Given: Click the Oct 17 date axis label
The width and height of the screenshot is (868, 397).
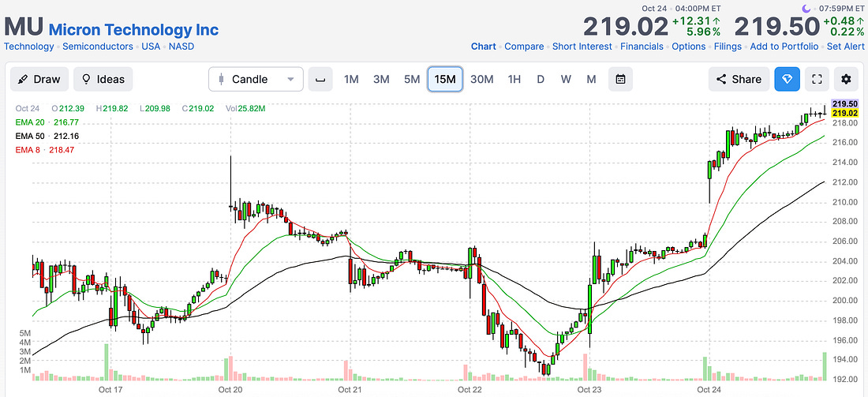Looking at the screenshot, I should pos(110,389).
